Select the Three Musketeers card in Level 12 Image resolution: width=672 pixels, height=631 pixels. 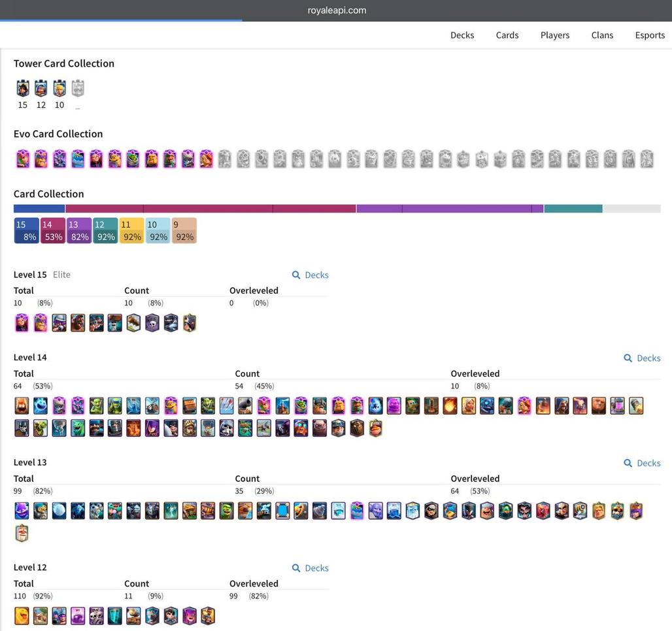59,615
